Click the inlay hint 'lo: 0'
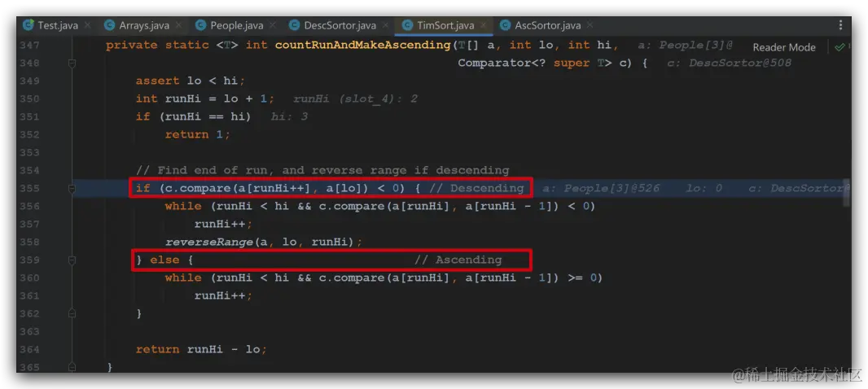 point(704,188)
